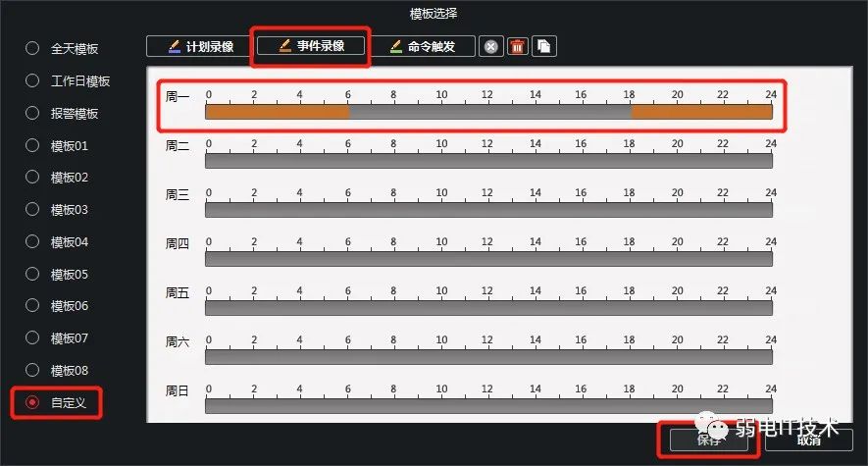Choose the 报警模板 radio option
This screenshot has height=466, width=868.
(32, 113)
